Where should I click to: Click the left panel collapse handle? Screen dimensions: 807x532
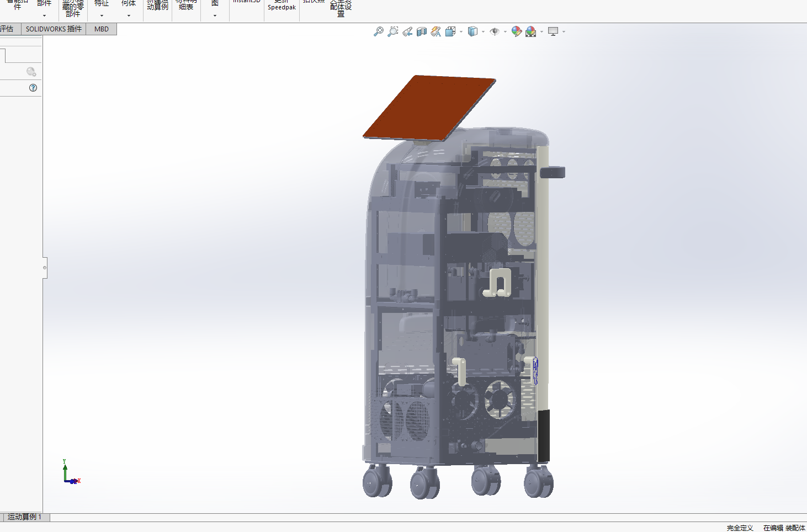45,268
